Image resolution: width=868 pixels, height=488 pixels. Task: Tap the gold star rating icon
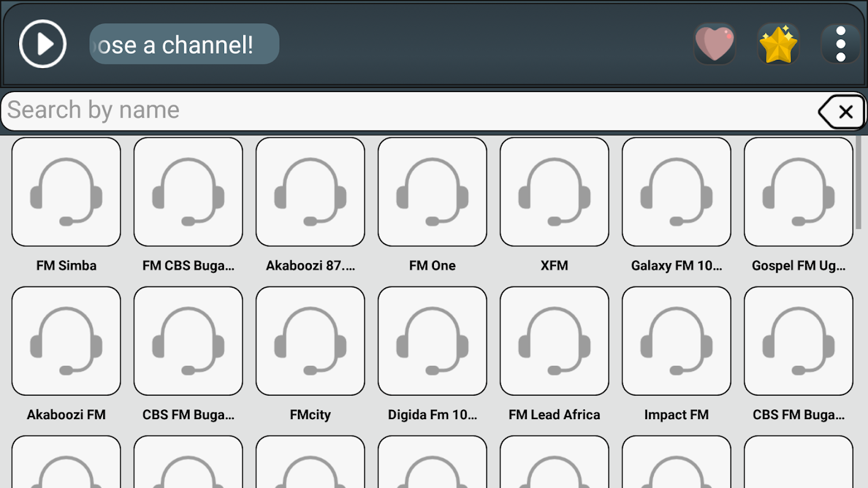778,44
